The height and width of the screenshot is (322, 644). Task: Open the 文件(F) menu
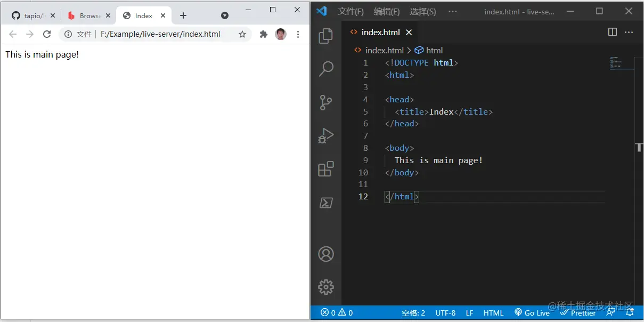[x=351, y=11]
